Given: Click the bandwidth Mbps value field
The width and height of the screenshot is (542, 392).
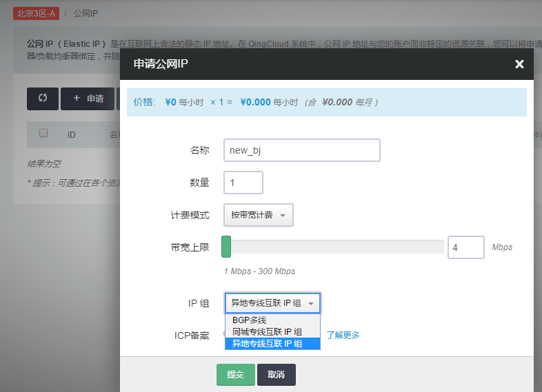Looking at the screenshot, I should (x=465, y=247).
